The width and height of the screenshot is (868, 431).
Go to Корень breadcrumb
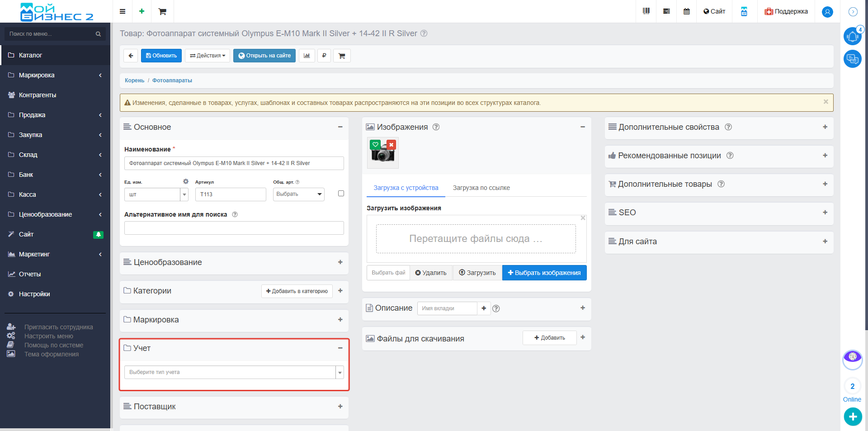(135, 81)
